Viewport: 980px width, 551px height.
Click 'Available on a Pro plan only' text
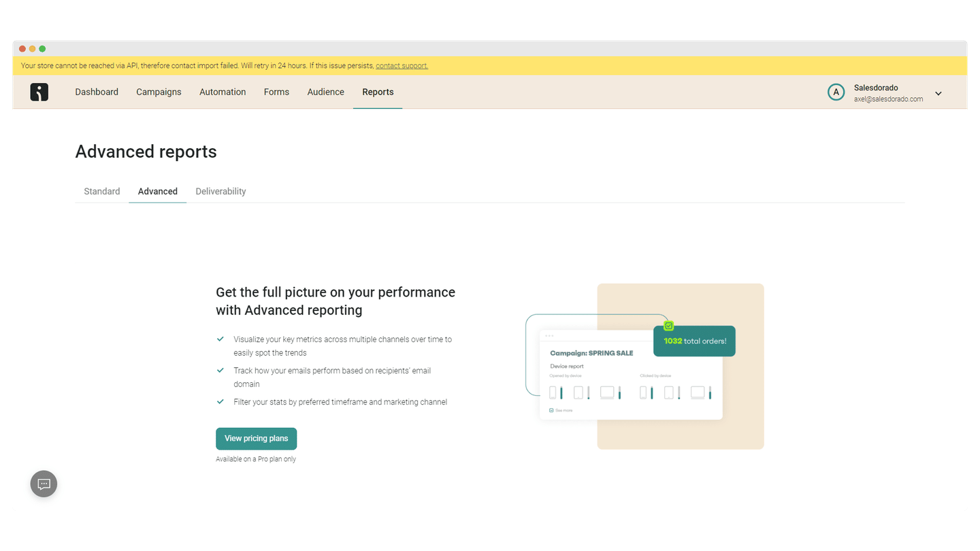pyautogui.click(x=256, y=459)
